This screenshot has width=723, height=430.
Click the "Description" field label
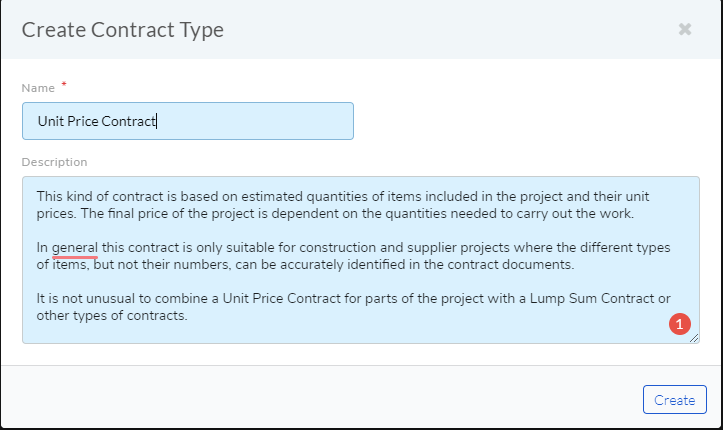pos(54,162)
